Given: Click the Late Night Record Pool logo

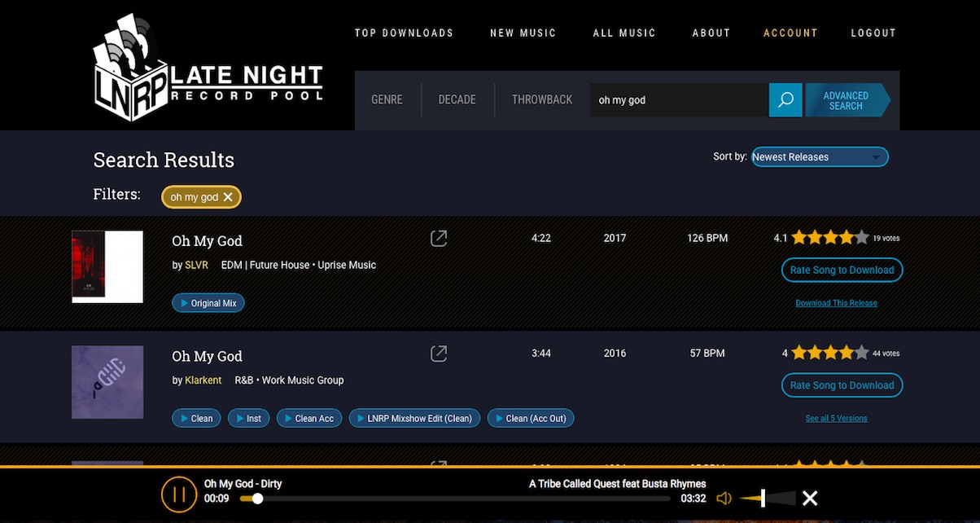Looking at the screenshot, I should (208, 68).
